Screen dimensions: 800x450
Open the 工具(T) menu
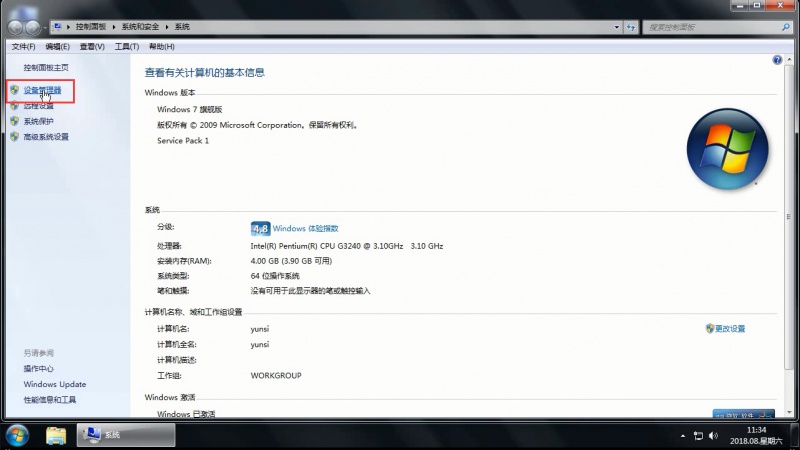[127, 46]
